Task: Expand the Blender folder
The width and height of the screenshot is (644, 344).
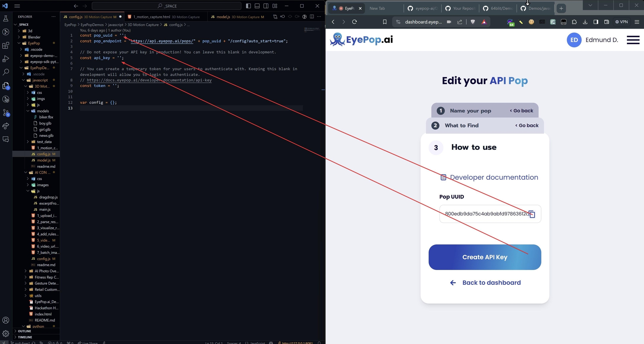Action: point(34,37)
